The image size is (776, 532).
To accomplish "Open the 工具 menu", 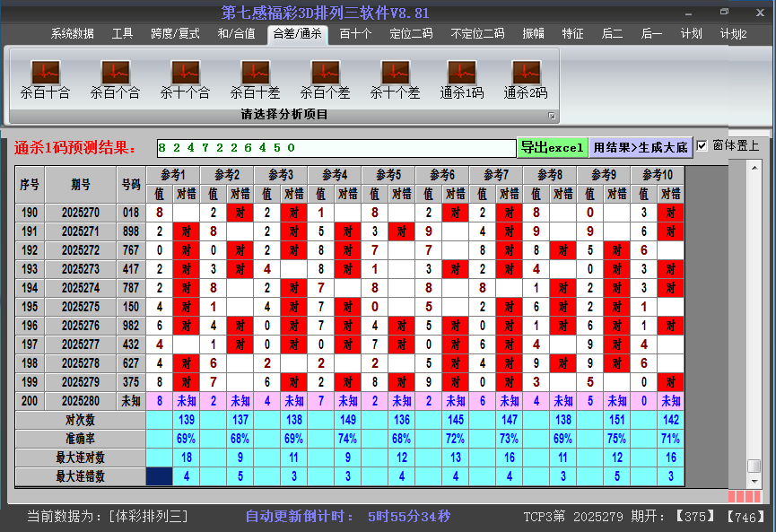I will (x=123, y=32).
